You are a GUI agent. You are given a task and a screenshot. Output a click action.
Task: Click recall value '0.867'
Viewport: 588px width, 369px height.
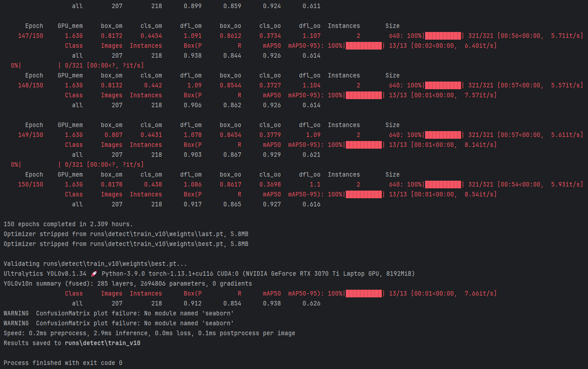click(232, 155)
